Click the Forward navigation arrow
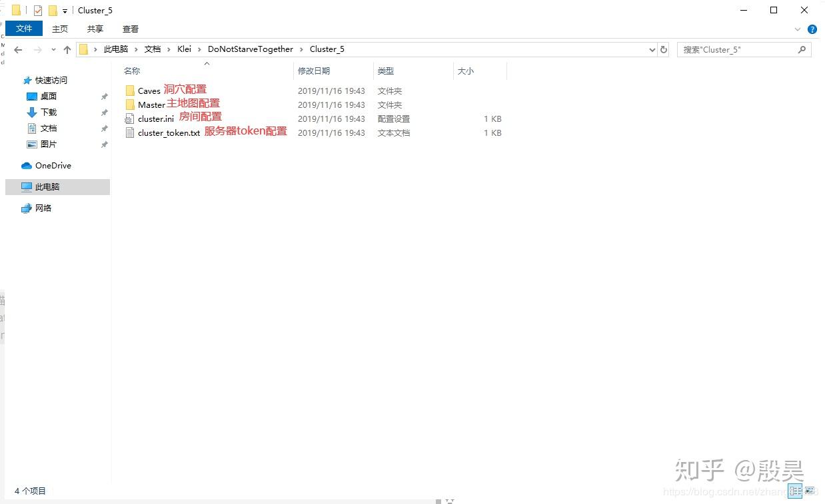Viewport: 825px width, 504px height. point(38,50)
